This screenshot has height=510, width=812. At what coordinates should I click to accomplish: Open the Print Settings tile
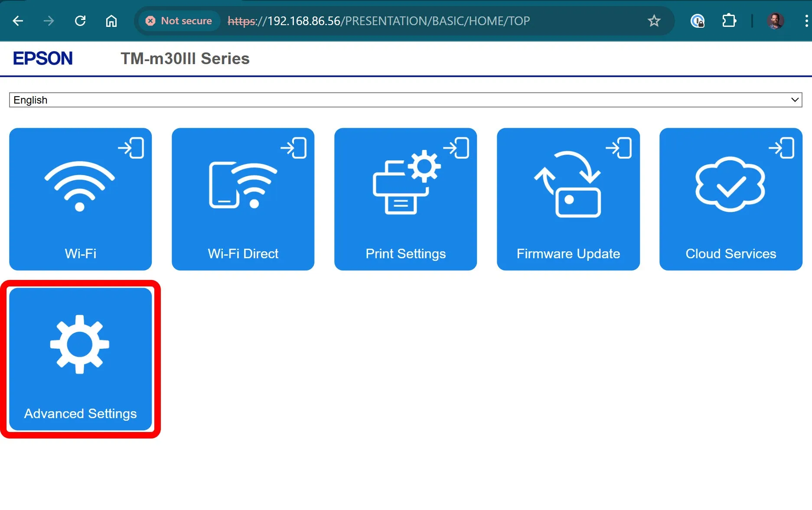pyautogui.click(x=406, y=199)
